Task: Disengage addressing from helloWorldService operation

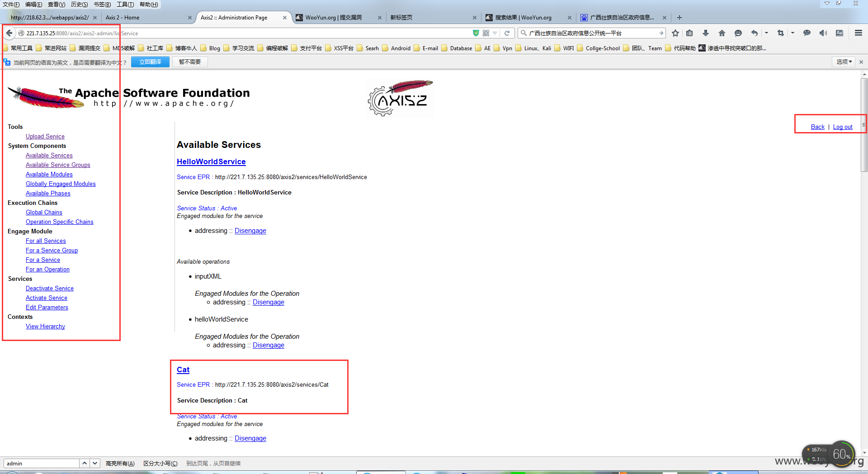Action: pos(269,345)
